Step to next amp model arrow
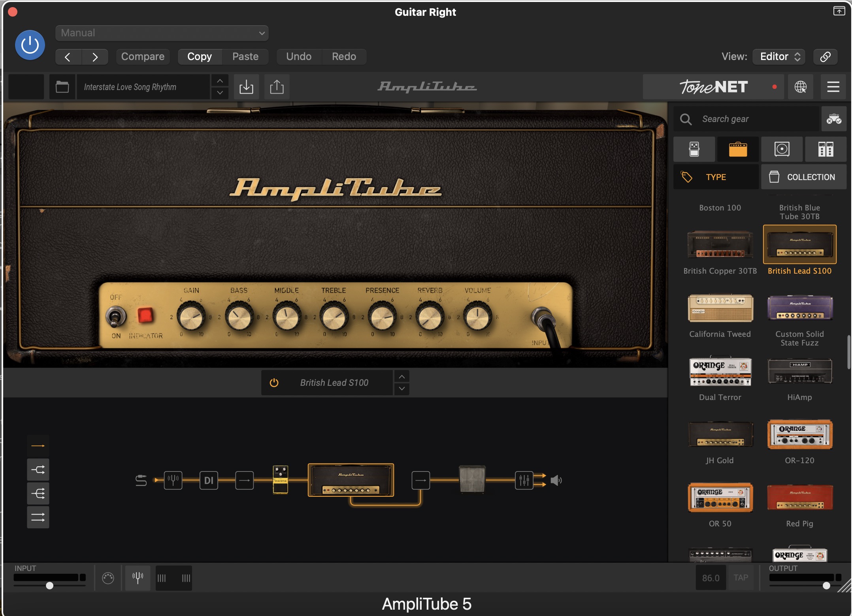The image size is (852, 616). (401, 389)
